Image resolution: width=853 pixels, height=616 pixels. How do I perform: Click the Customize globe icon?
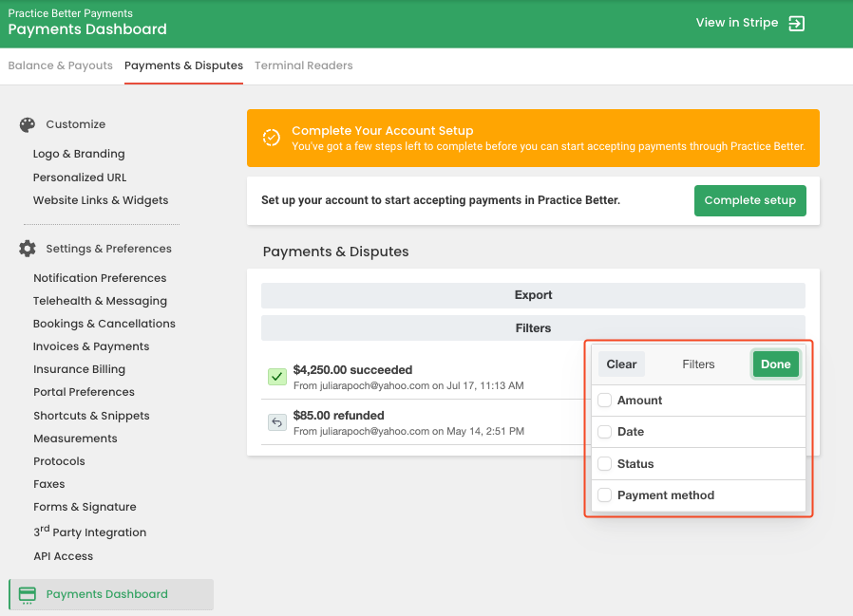click(x=27, y=123)
